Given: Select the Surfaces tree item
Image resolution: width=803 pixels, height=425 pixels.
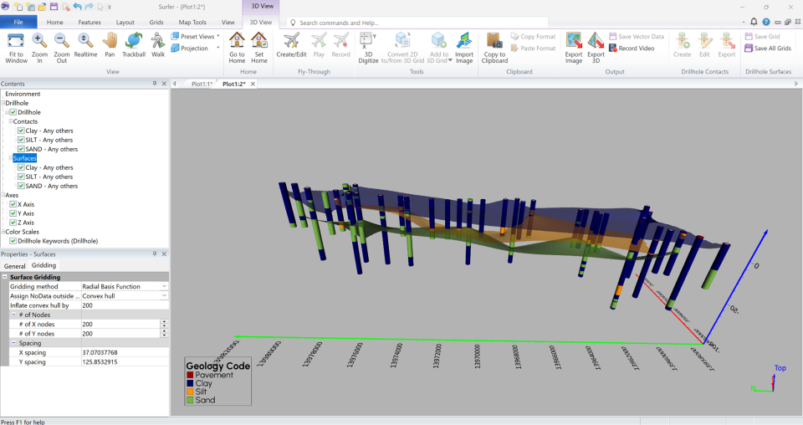Looking at the screenshot, I should click(x=25, y=158).
